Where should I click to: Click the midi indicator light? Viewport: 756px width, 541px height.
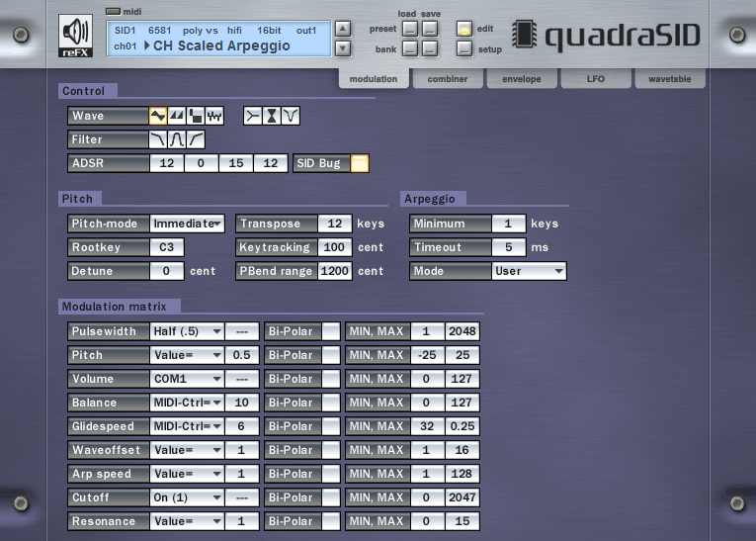113,11
